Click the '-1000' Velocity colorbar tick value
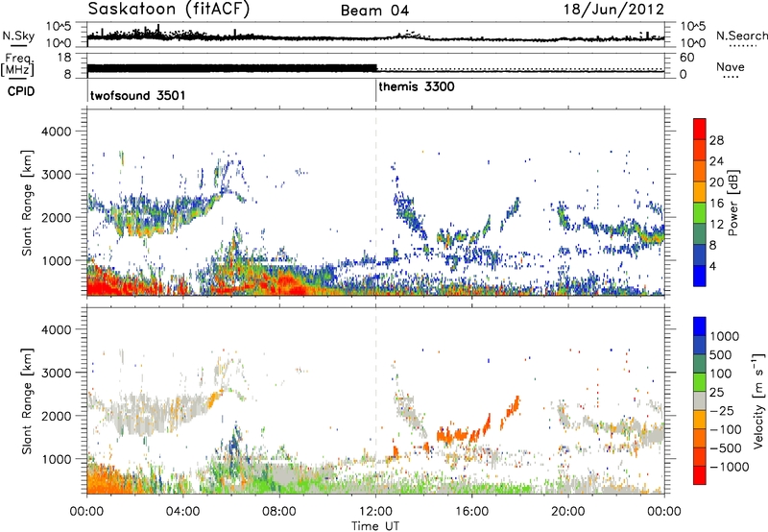768x532 pixels. click(x=729, y=467)
